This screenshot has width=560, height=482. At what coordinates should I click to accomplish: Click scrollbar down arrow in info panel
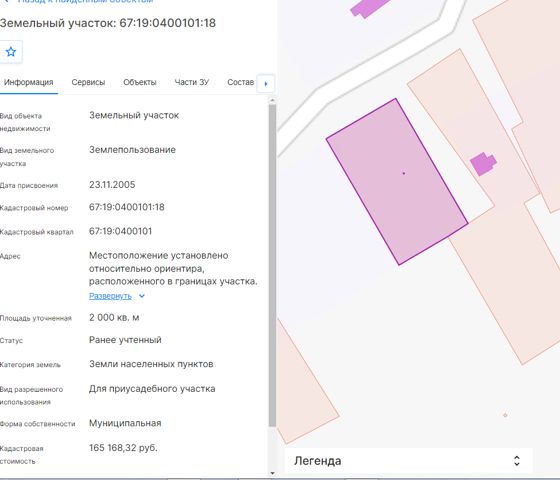pyautogui.click(x=272, y=473)
